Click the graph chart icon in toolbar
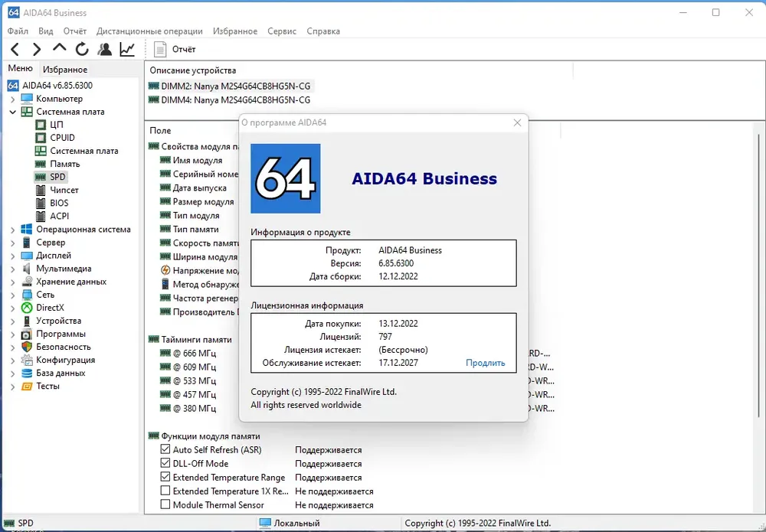Viewport: 766px width, 532px height. (127, 49)
